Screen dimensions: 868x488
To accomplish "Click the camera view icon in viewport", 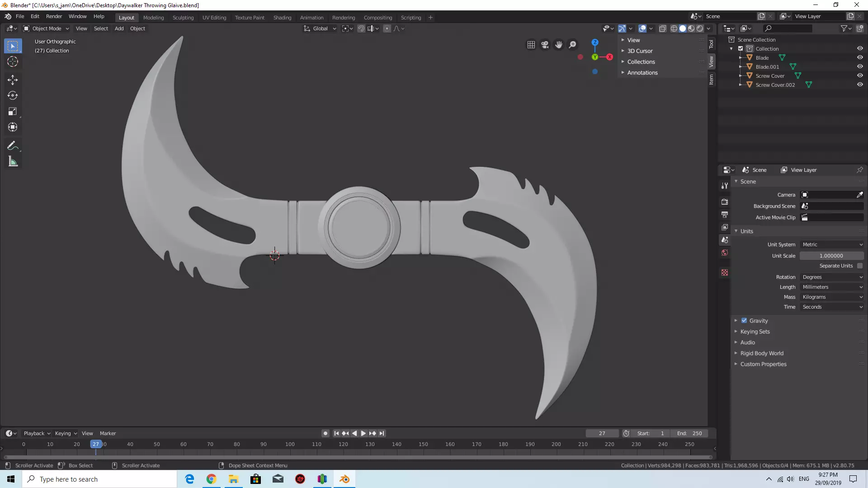I will coord(545,45).
